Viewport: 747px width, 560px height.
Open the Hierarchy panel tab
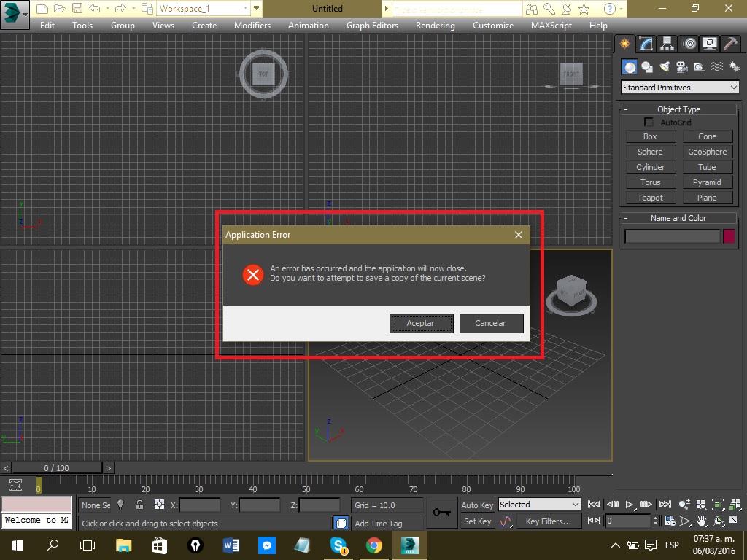(x=667, y=44)
